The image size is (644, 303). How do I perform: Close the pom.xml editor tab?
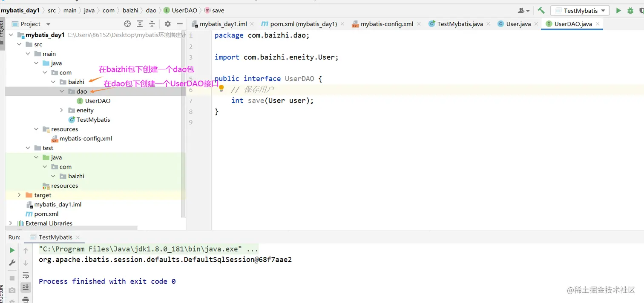[342, 24]
